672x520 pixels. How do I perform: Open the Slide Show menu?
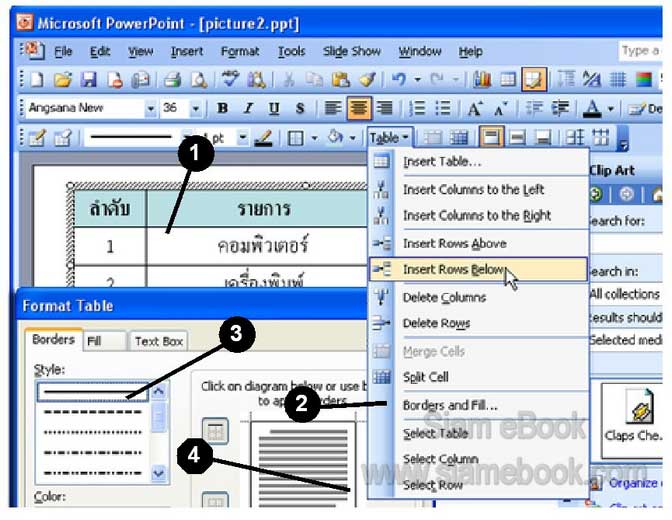[x=352, y=51]
